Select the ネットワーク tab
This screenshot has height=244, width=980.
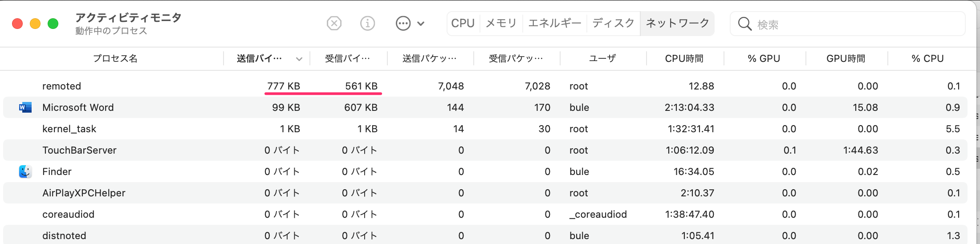(677, 23)
